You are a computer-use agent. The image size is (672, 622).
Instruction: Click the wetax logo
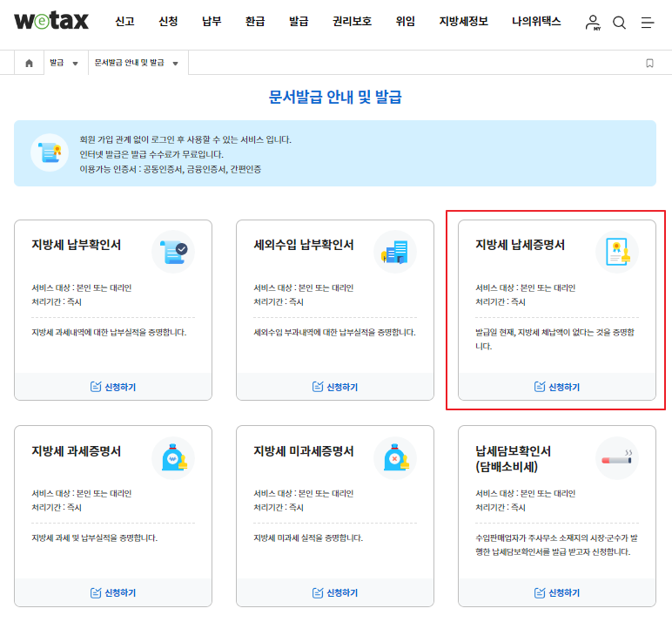(51, 21)
